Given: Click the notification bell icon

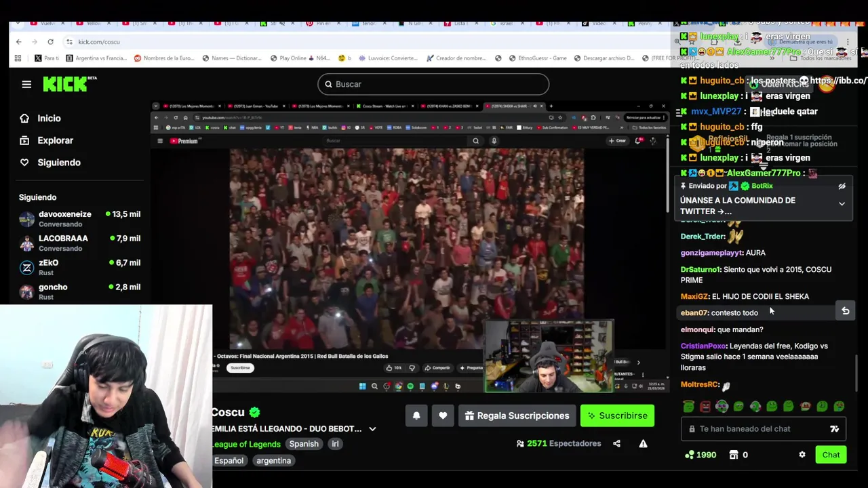Looking at the screenshot, I should point(416,415).
